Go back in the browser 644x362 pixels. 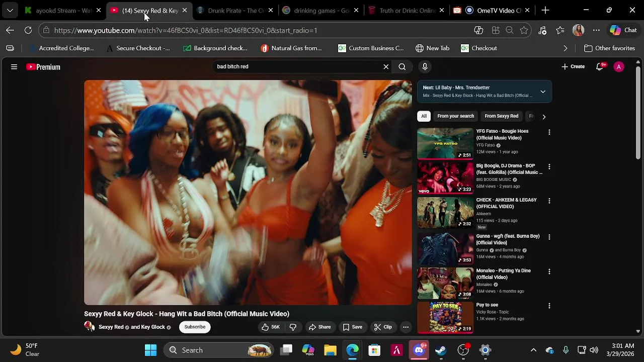coord(10,30)
